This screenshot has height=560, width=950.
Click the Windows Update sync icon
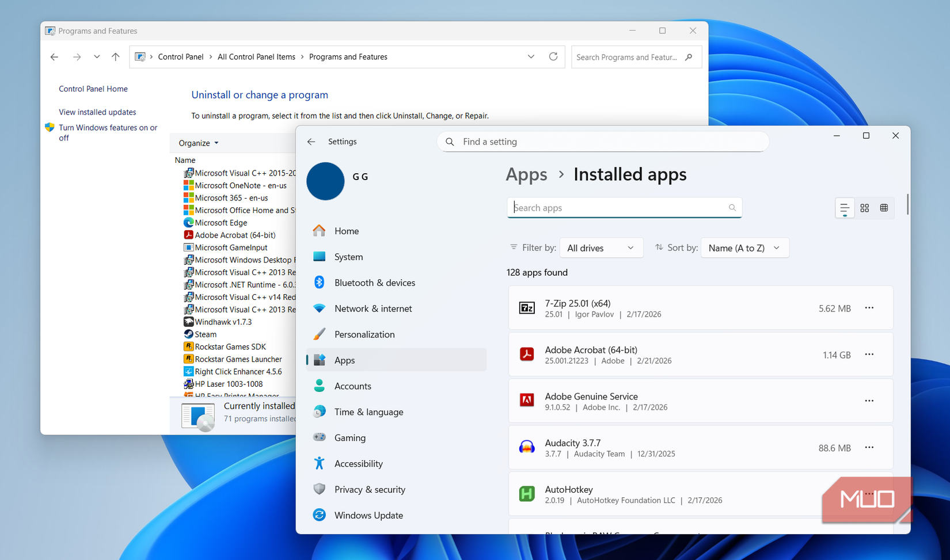coord(319,515)
